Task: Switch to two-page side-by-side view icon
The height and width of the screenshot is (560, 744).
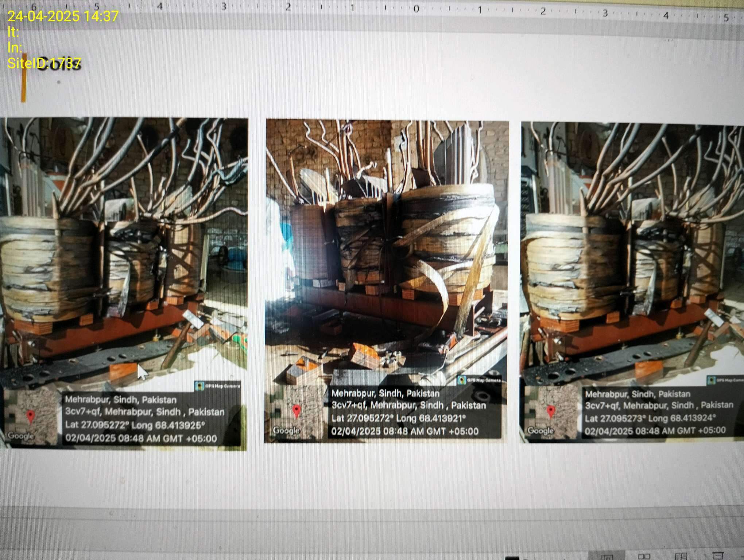Action: point(644,556)
